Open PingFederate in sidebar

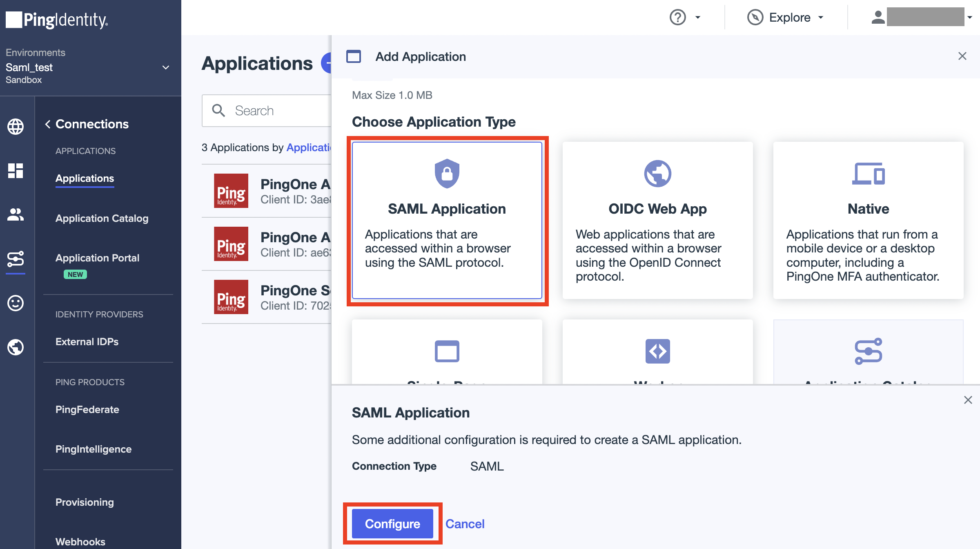click(87, 410)
